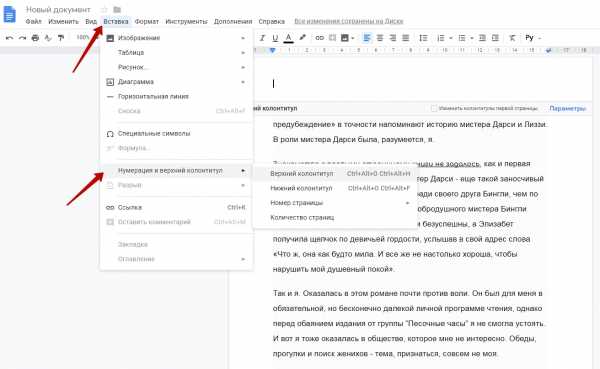Toggle underline formatting button
Image resolution: width=600 pixels, height=369 pixels.
point(275,38)
